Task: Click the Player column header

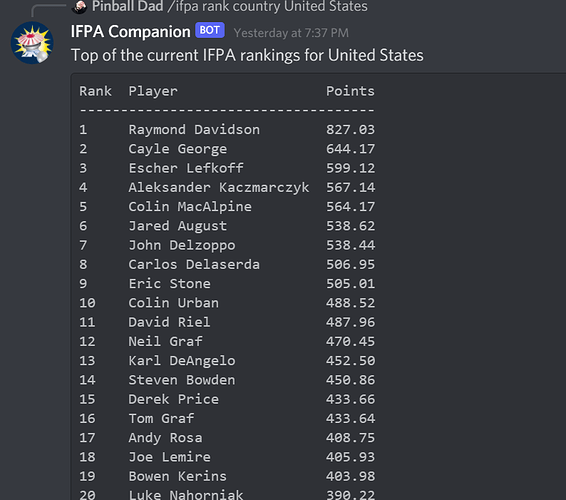Action: [153, 91]
